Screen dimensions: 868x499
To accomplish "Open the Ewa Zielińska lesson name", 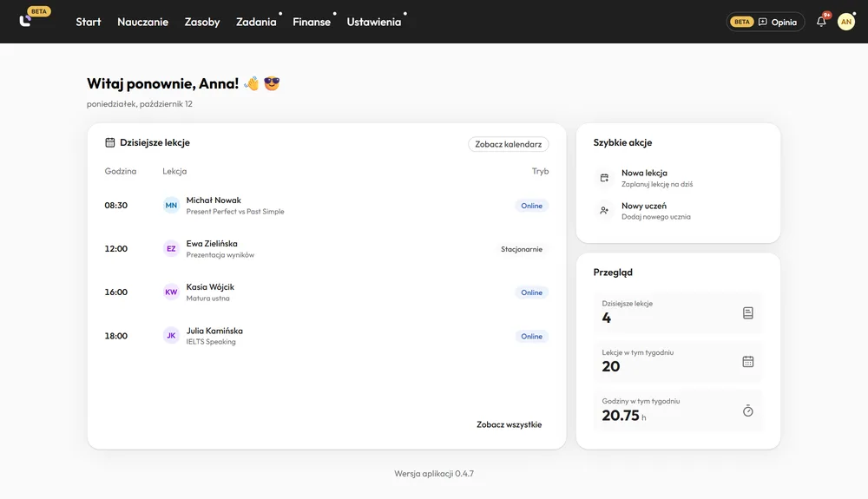I will point(212,243).
